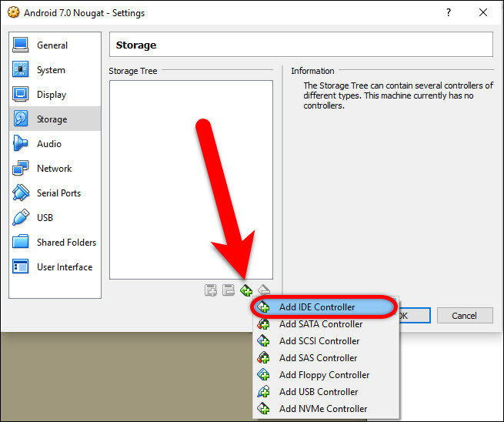Select the Network monitors icon
The width and height of the screenshot is (504, 422).
(21, 168)
